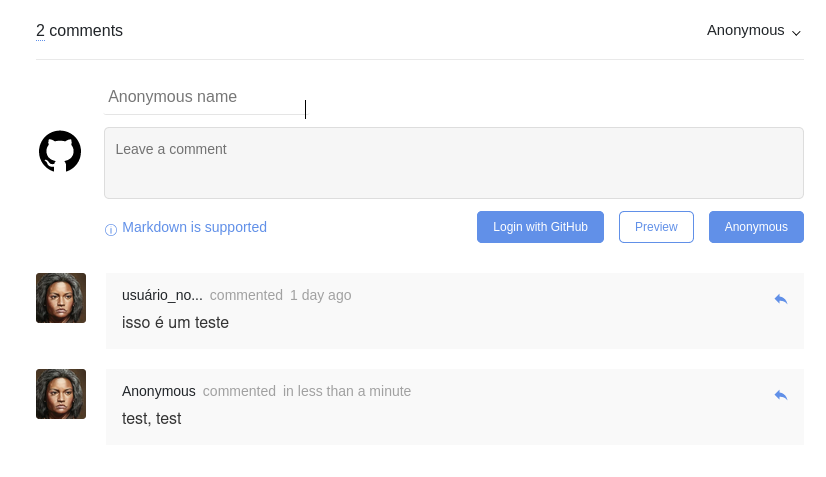Switch to the Preview tab
The image size is (826, 477).
tap(656, 227)
